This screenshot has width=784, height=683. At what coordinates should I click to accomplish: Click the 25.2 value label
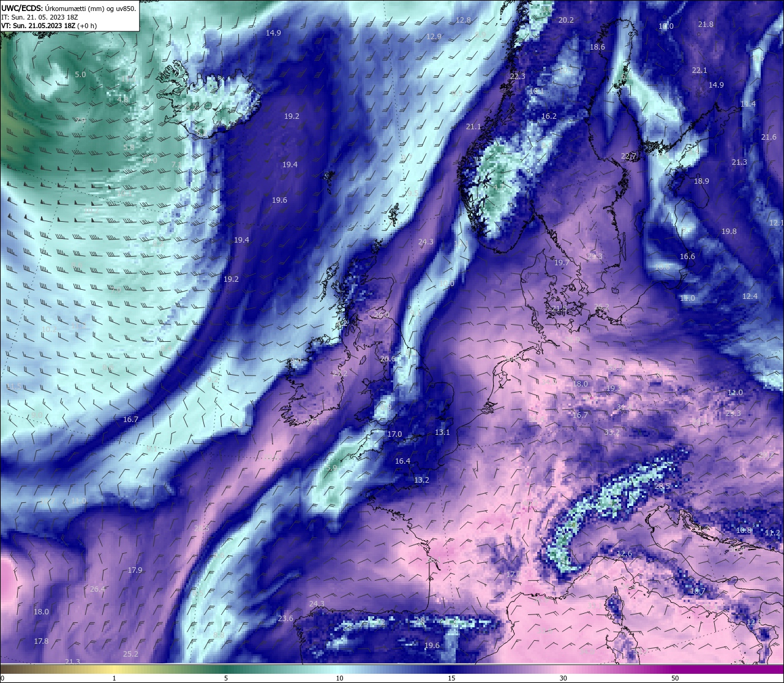pos(130,654)
